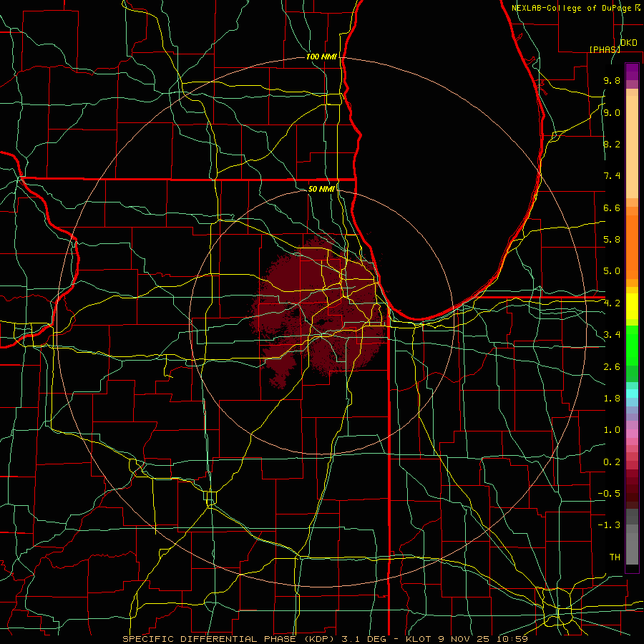
Task: Click the 6.6 scale label
Action: pyautogui.click(x=612, y=208)
